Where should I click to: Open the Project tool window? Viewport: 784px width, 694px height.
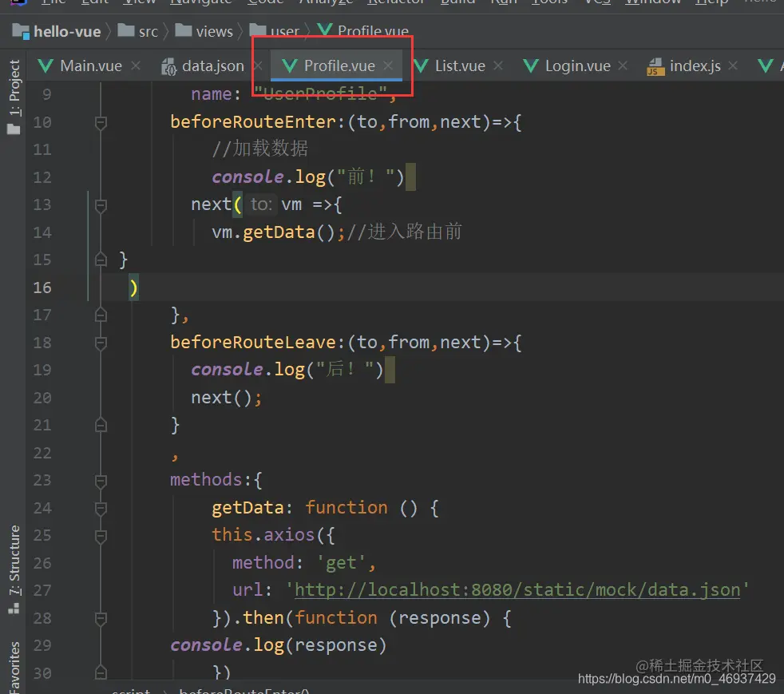14,97
